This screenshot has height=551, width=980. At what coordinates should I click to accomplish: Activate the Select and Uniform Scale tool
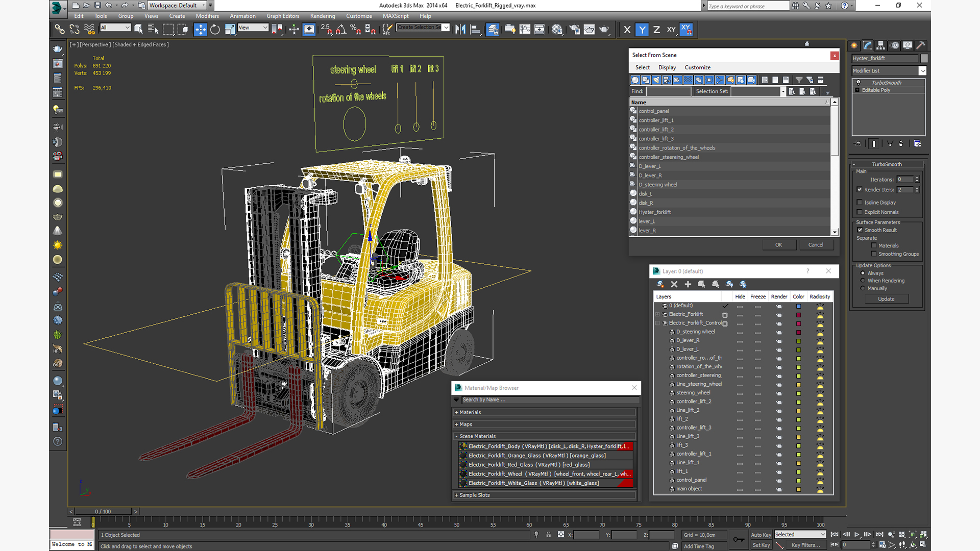pos(230,30)
